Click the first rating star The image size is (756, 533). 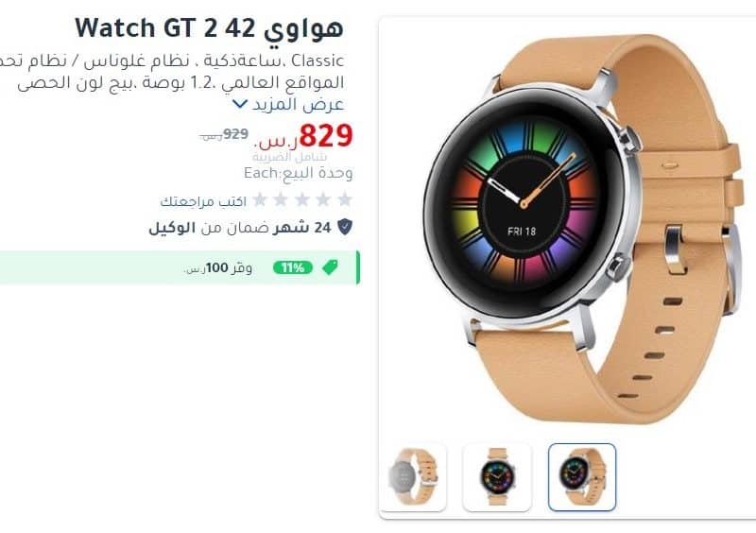pos(345,199)
